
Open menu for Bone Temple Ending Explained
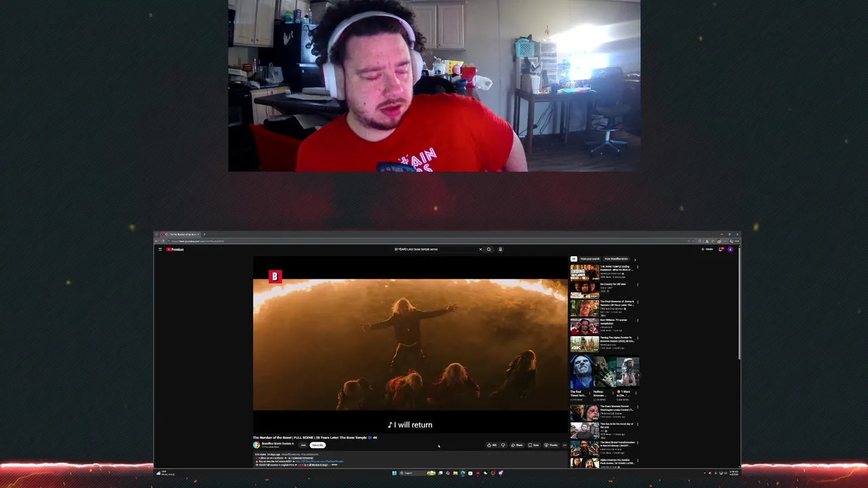[x=637, y=267]
